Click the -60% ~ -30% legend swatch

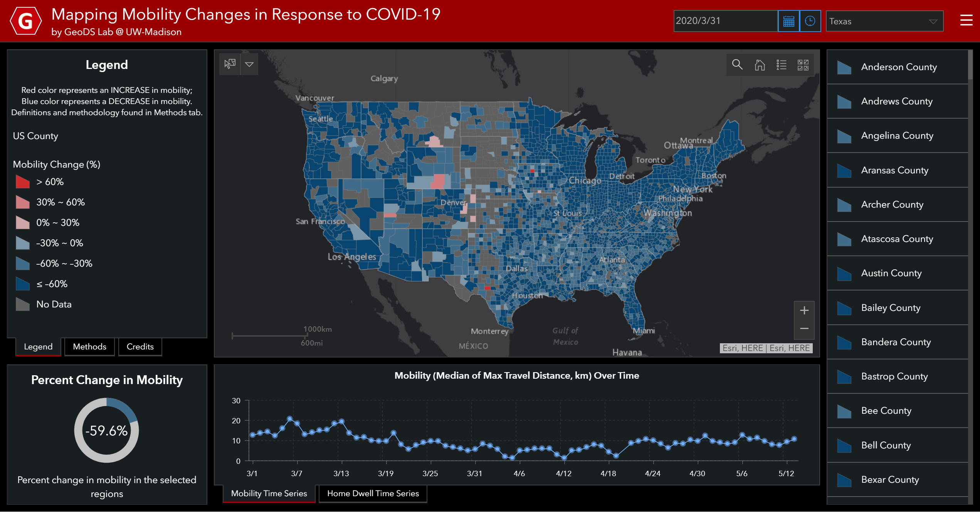tap(22, 264)
